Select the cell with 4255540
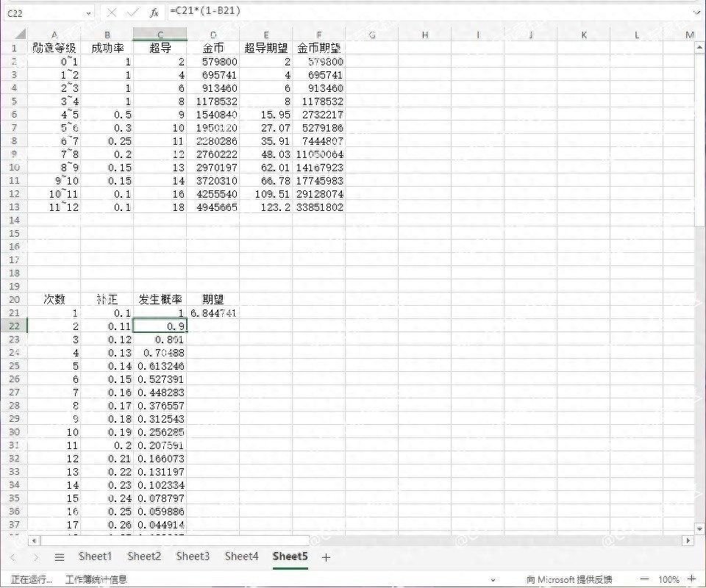 pos(213,194)
